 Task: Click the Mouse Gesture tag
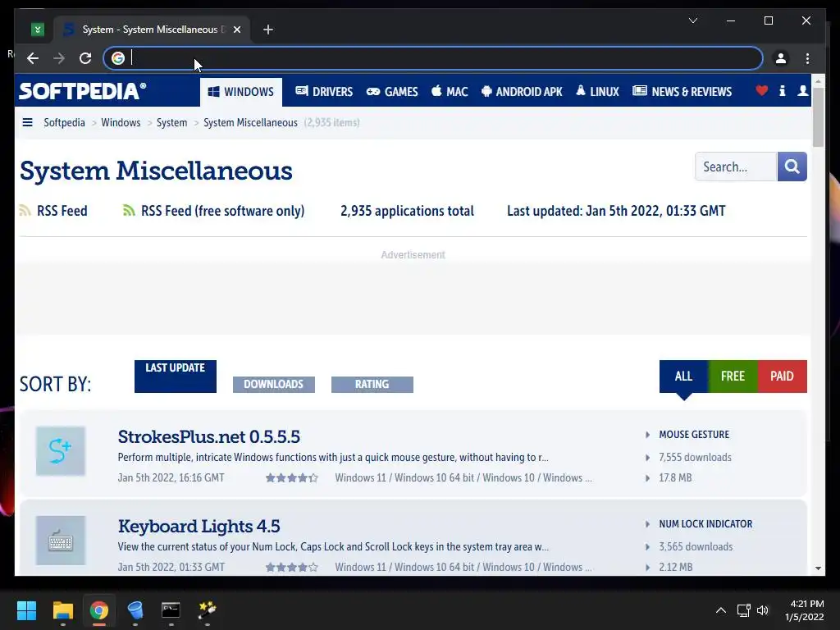click(694, 435)
